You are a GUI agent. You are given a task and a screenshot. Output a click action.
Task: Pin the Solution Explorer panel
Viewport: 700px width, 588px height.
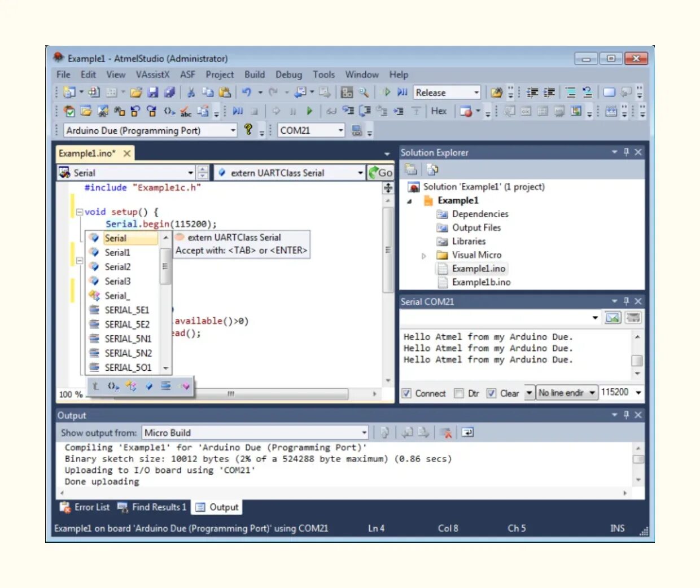626,152
